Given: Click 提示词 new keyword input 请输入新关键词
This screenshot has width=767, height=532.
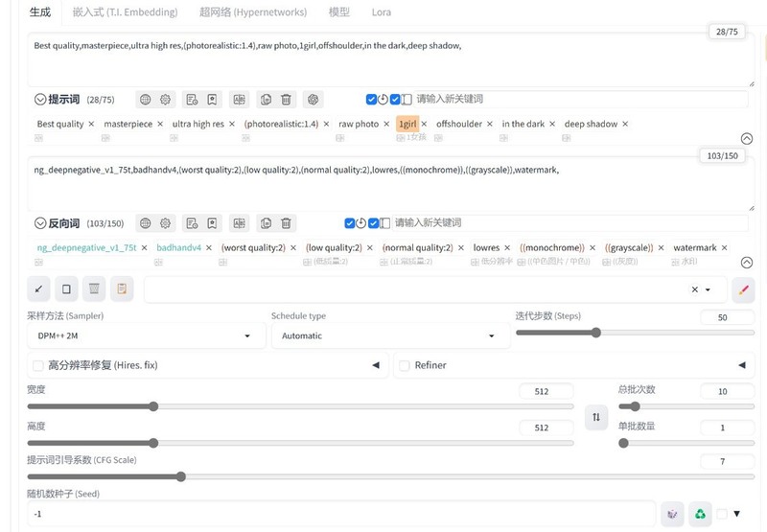Looking at the screenshot, I should [580, 100].
